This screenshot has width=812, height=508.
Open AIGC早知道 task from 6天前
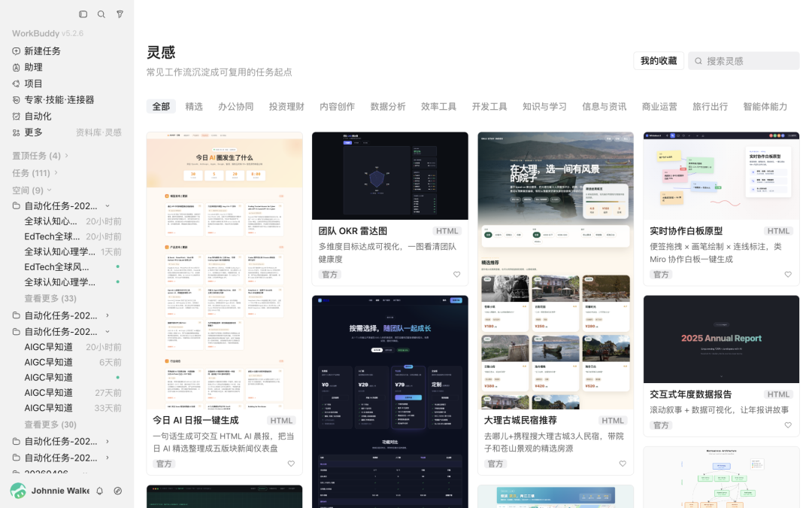click(72, 362)
